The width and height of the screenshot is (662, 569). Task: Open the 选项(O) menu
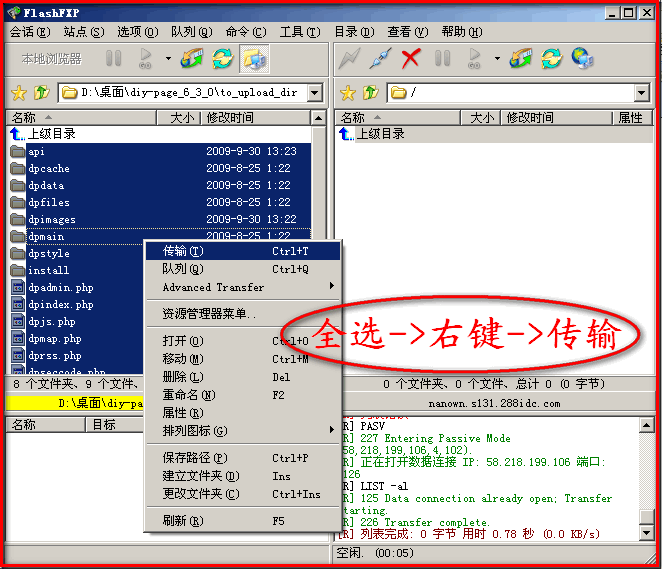coord(138,32)
